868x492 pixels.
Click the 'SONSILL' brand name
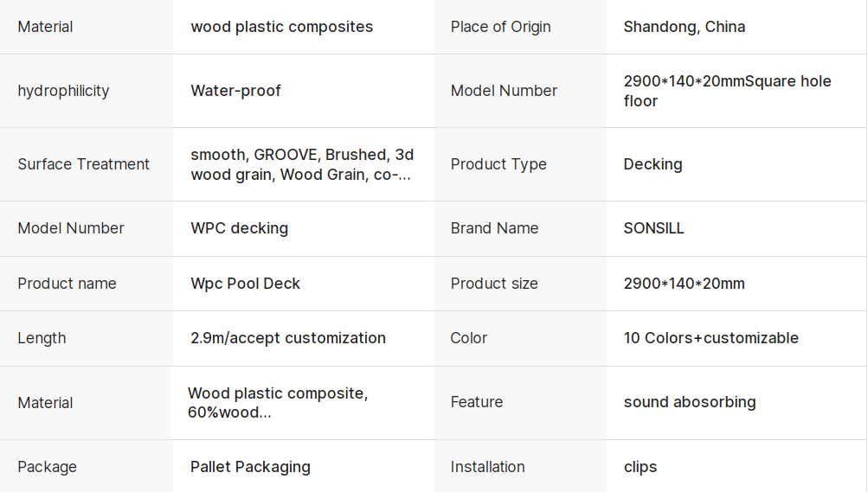(653, 228)
